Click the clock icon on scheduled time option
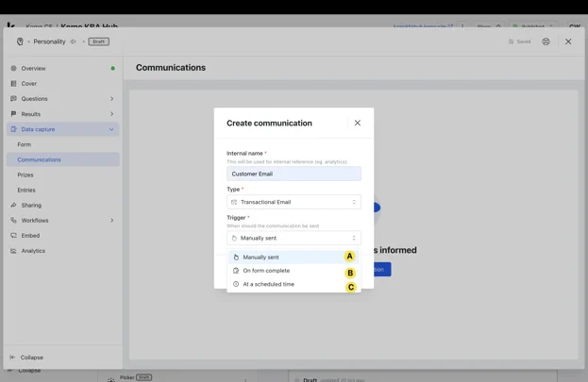Image resolution: width=588 pixels, height=382 pixels. pos(236,284)
